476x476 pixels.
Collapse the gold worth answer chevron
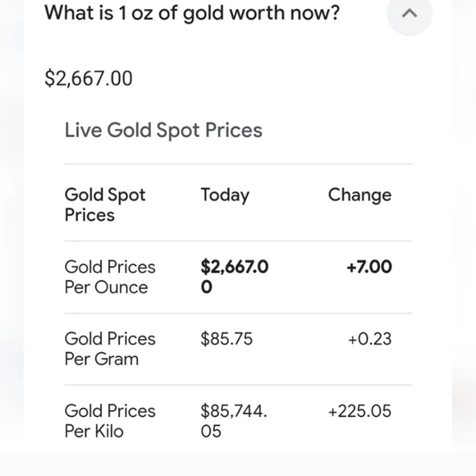click(x=410, y=13)
